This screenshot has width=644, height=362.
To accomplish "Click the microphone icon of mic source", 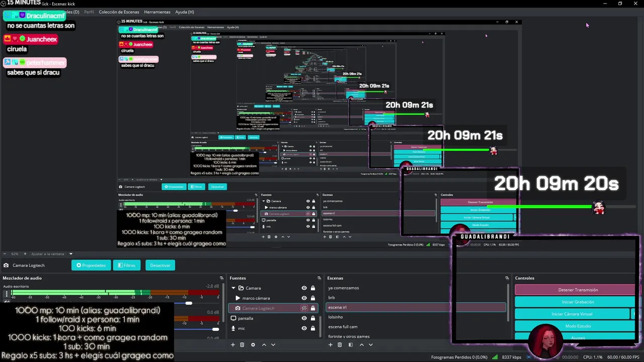I will click(x=233, y=328).
